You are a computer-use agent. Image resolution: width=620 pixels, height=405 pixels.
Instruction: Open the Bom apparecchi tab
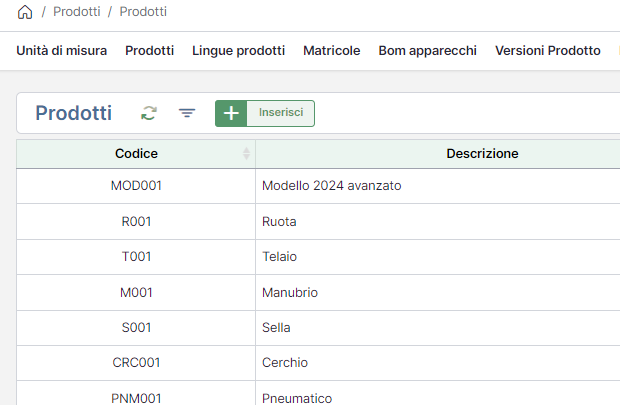pyautogui.click(x=427, y=50)
